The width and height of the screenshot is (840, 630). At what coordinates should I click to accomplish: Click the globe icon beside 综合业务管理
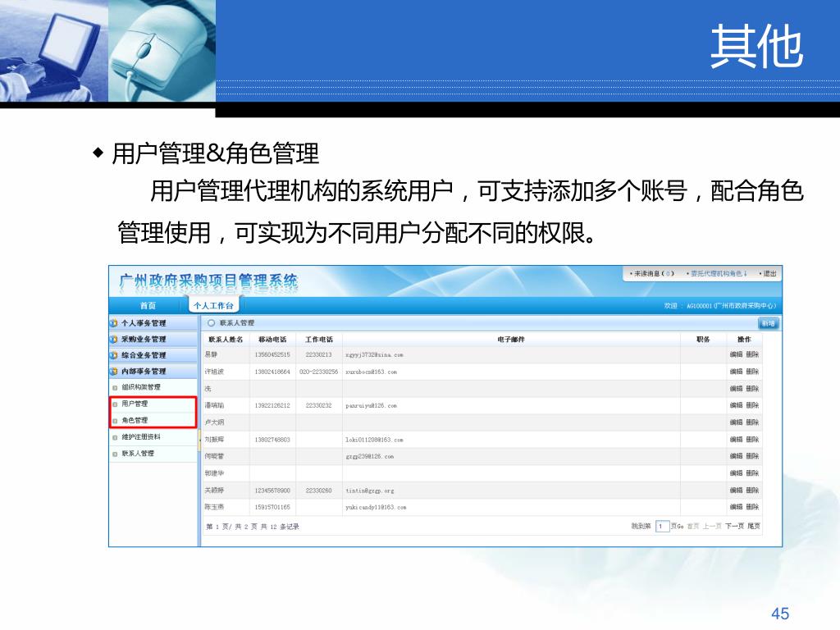point(113,355)
